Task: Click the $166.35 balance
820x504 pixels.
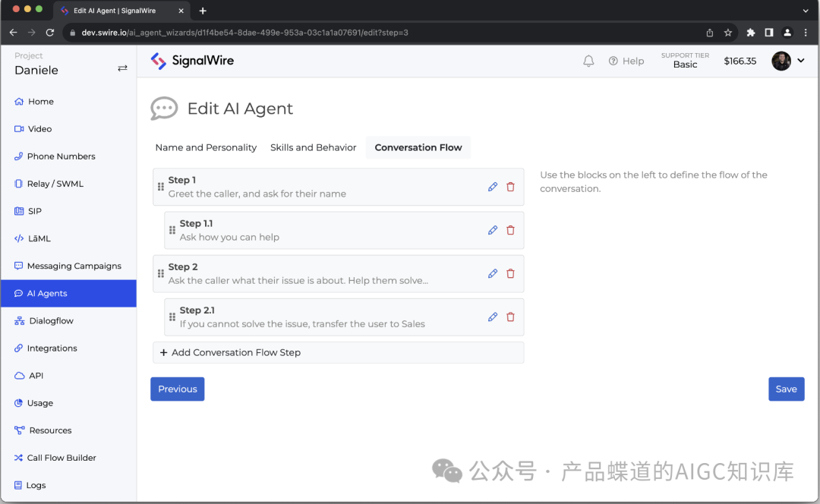Action: pyautogui.click(x=740, y=61)
